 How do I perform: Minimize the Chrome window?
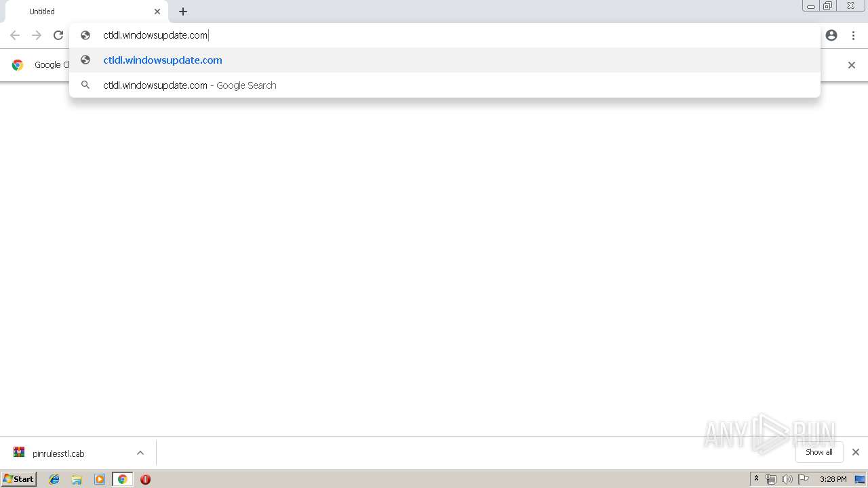(811, 5)
